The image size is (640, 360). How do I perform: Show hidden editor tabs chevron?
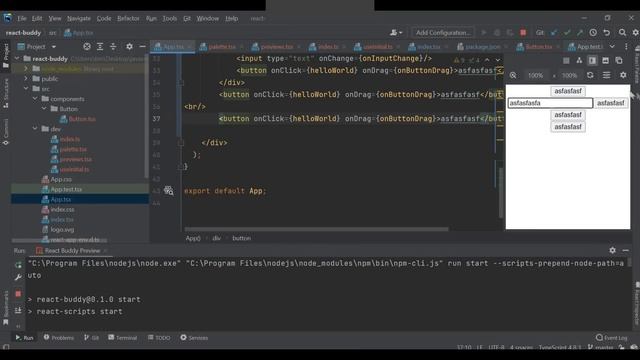[612, 47]
